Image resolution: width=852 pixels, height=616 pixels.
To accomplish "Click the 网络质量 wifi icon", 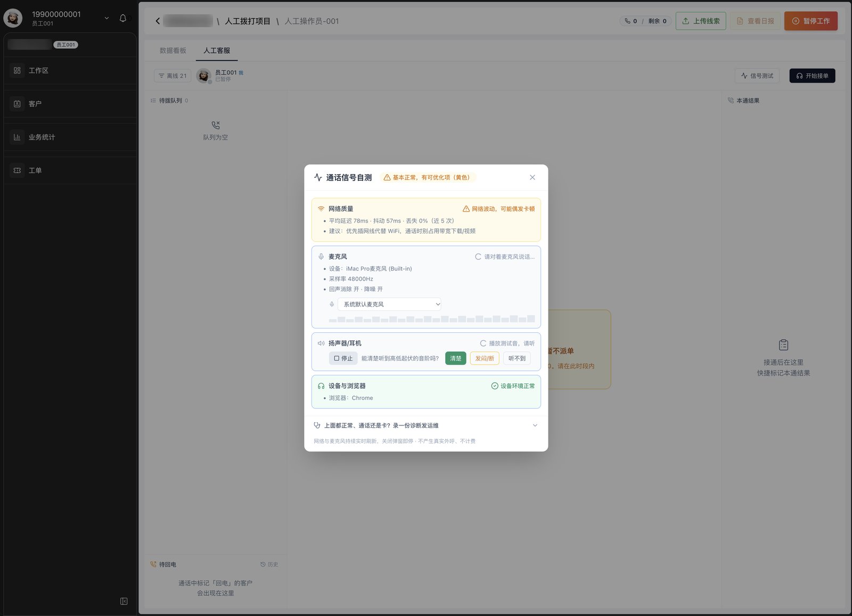I will click(321, 209).
